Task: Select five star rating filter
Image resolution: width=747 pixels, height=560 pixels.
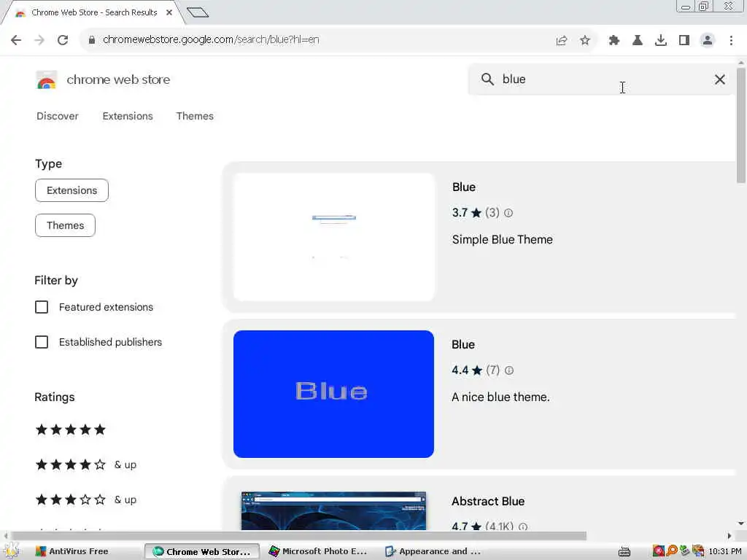Action: (71, 430)
